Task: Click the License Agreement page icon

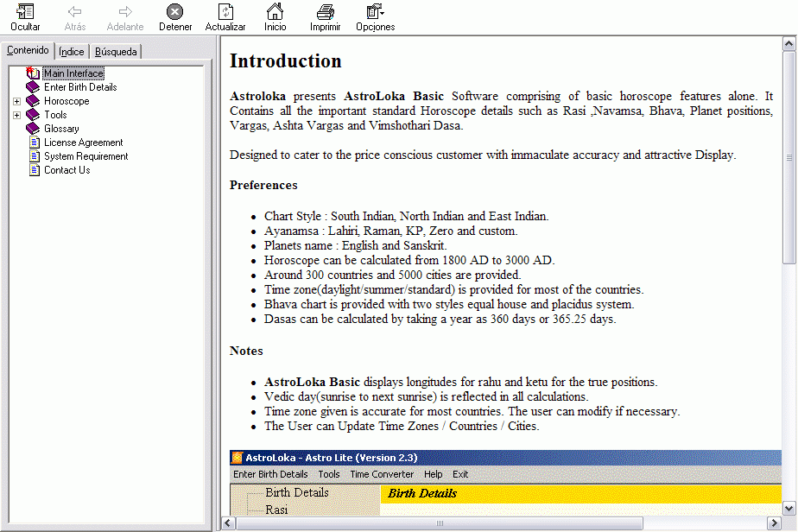Action: coord(34,142)
